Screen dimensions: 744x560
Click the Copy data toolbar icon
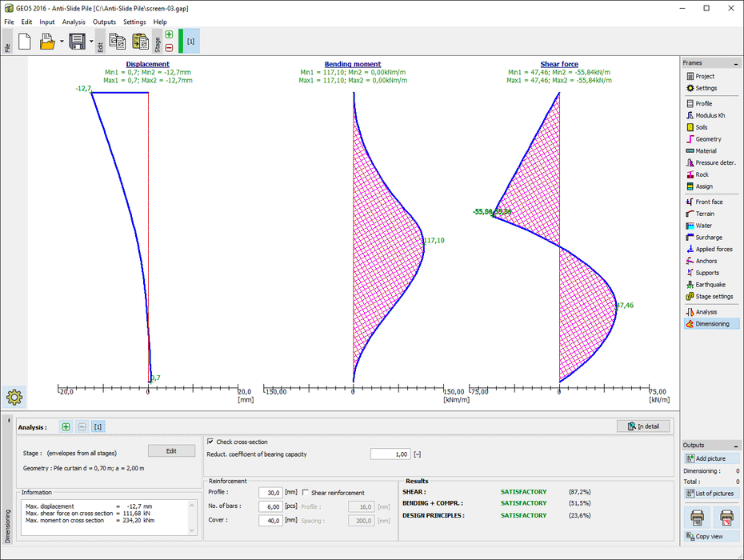tap(117, 42)
